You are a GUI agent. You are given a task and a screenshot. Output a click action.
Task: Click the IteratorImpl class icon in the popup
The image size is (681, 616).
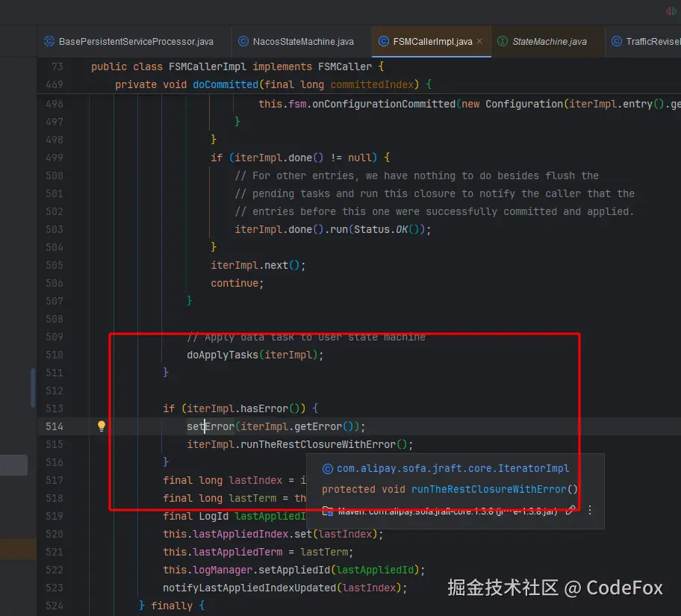coord(328,469)
